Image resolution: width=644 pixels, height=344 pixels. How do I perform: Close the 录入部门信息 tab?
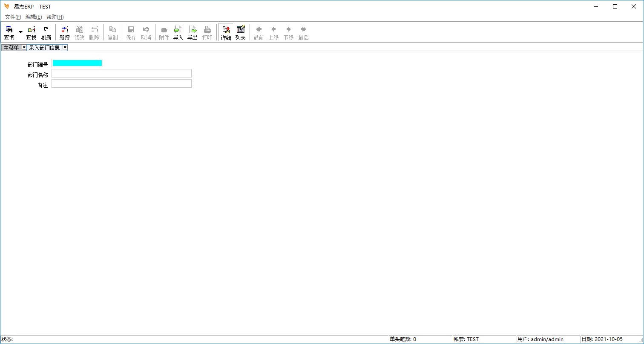point(65,47)
